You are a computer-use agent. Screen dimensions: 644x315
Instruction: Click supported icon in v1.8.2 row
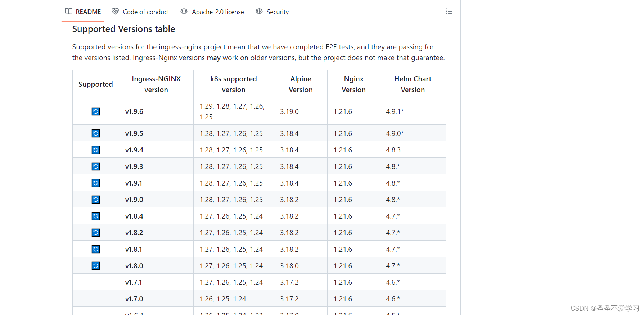point(96,233)
